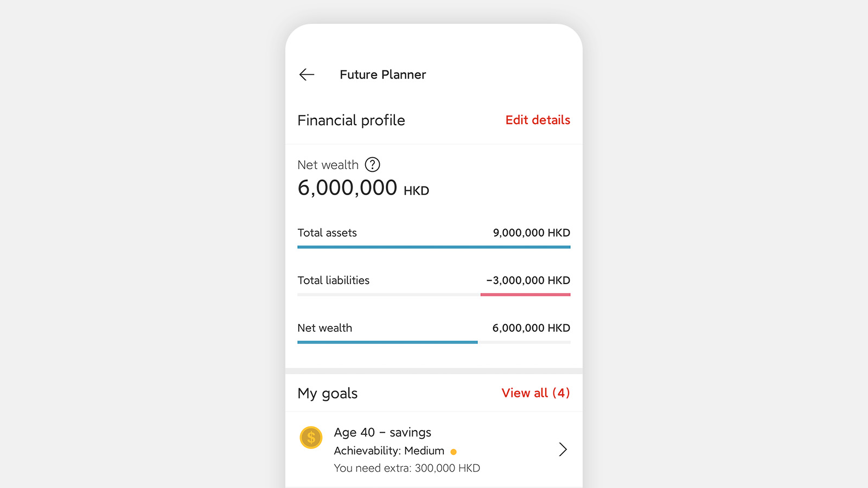The width and height of the screenshot is (868, 488).
Task: Select the savings coin icon for Age 40 goal
Action: (311, 438)
